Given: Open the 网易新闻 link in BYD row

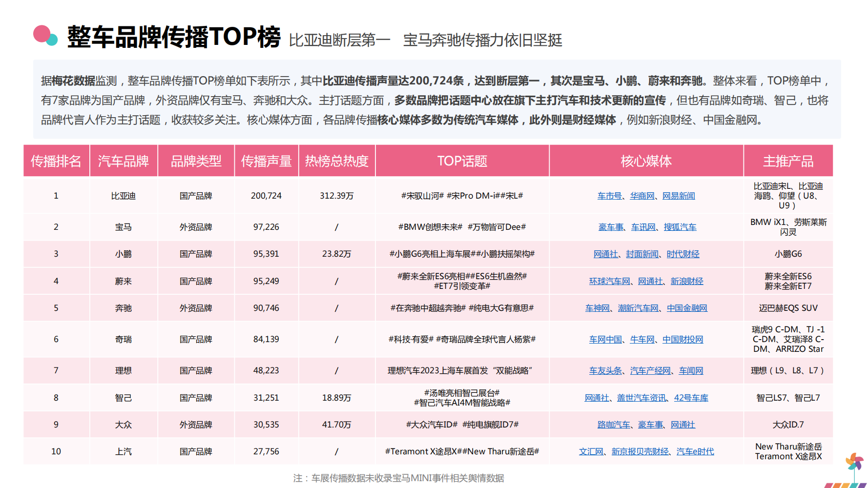Looking at the screenshot, I should [x=678, y=196].
